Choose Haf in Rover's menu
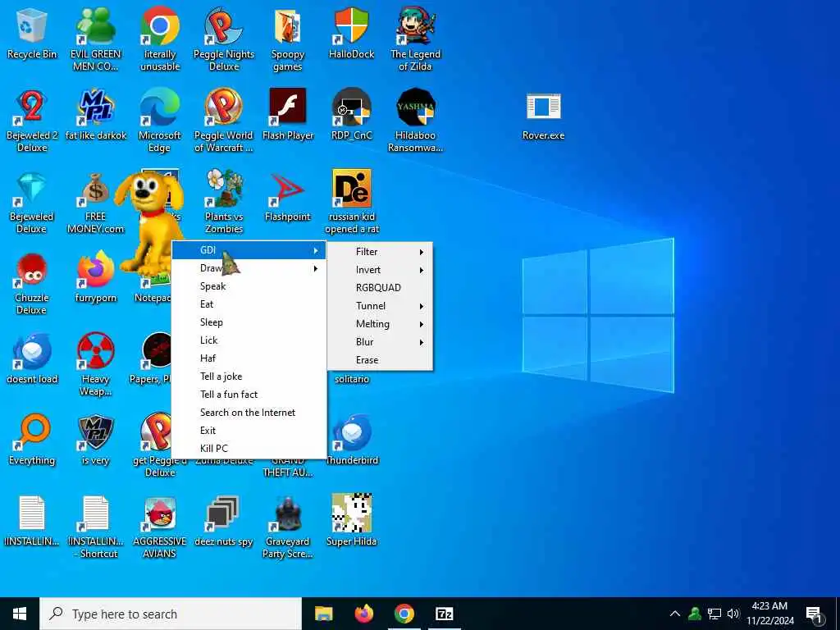840x630 pixels. point(249,358)
